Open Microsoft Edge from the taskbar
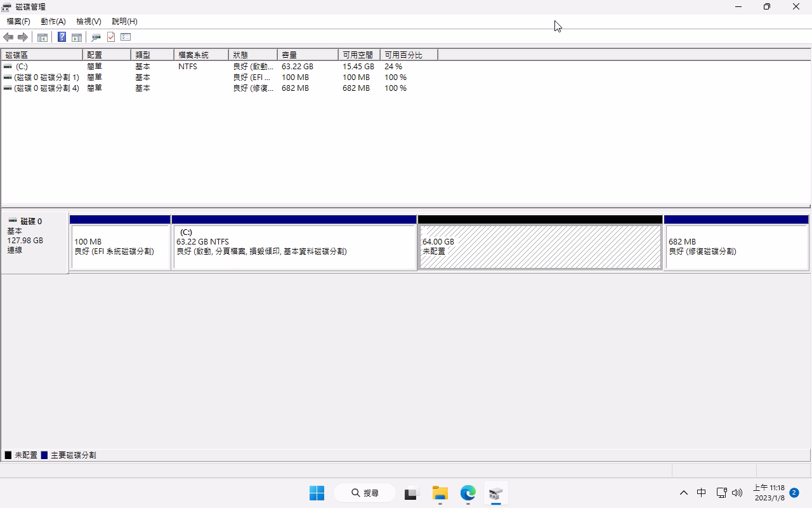Screen dimensions: 812x508 [x=468, y=493]
